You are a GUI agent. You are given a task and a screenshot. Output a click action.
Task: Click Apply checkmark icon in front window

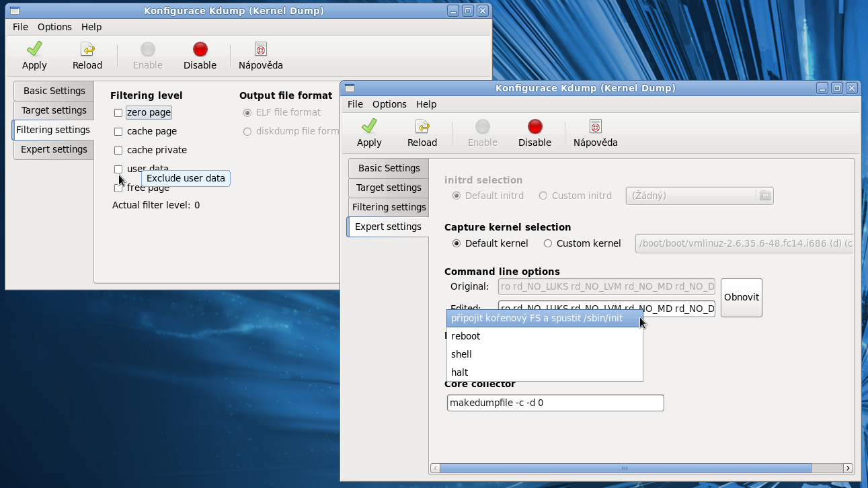tap(369, 126)
